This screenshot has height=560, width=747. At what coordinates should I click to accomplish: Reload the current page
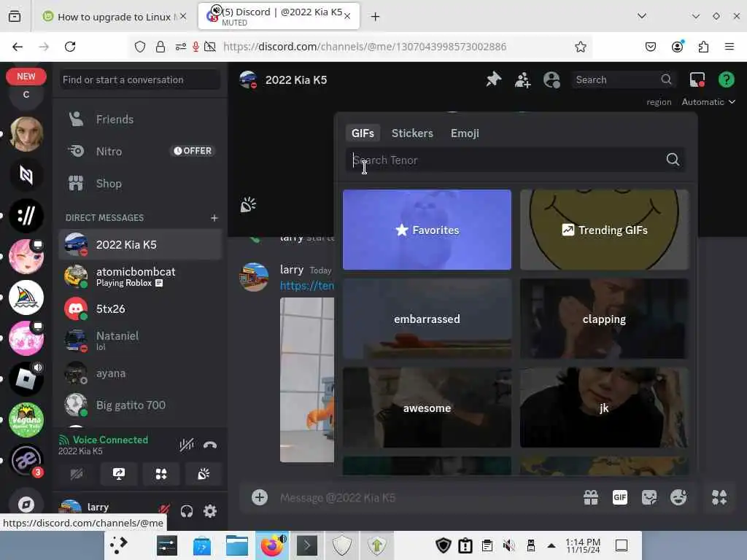(70, 47)
